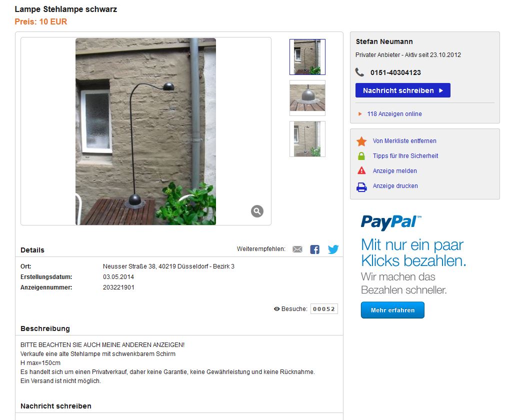Click the Nachricht schreiben button
This screenshot has height=420, width=518.
click(402, 90)
